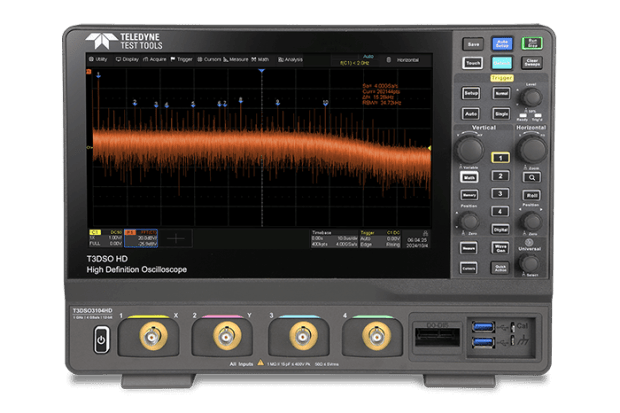Toggle channel 1 hardware button
The width and height of the screenshot is (620, 413).
tap(501, 158)
